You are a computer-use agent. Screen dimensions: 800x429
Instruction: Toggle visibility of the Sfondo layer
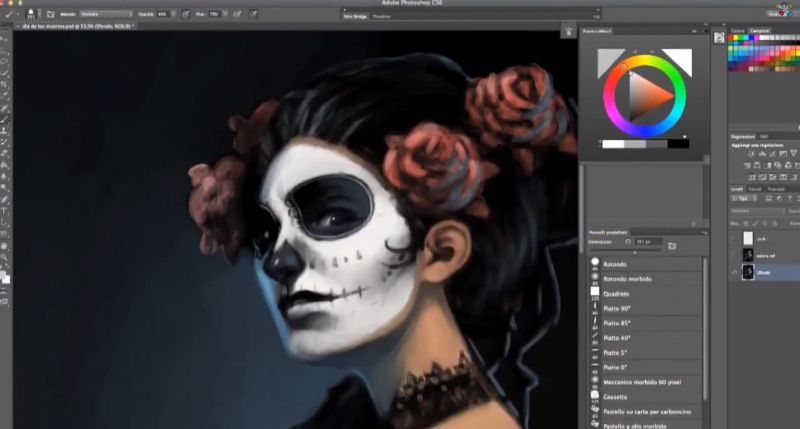tap(735, 272)
